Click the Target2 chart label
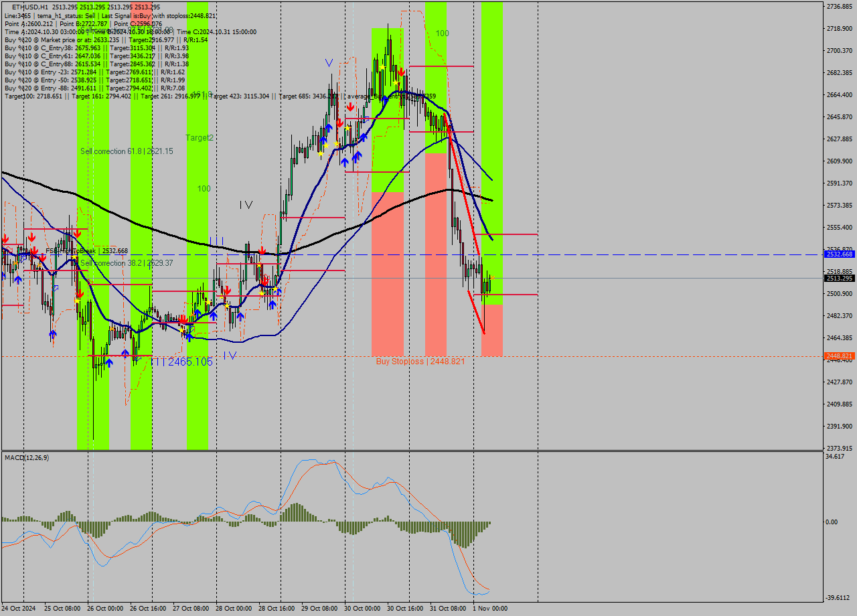The image size is (857, 616). tap(200, 138)
